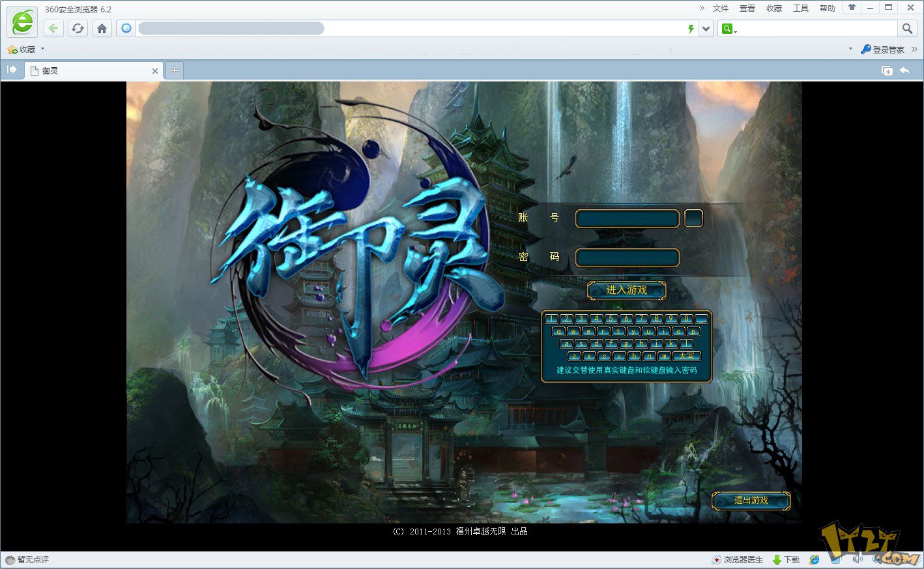This screenshot has width=924, height=569.
Task: Open the 工具 menu
Action: pyautogui.click(x=801, y=8)
